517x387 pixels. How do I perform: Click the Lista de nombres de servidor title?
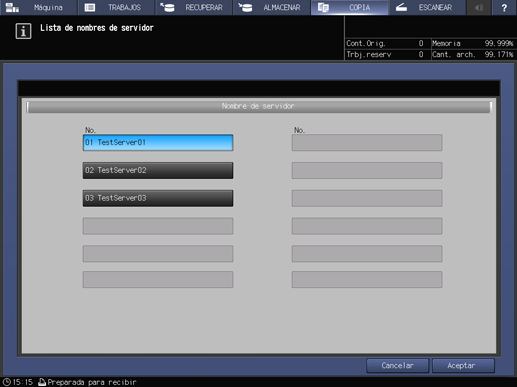click(97, 28)
